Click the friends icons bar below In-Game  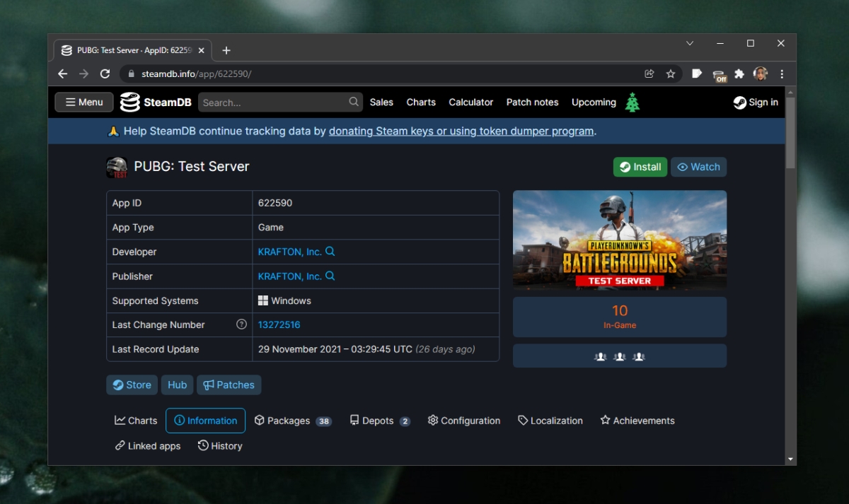tap(620, 356)
